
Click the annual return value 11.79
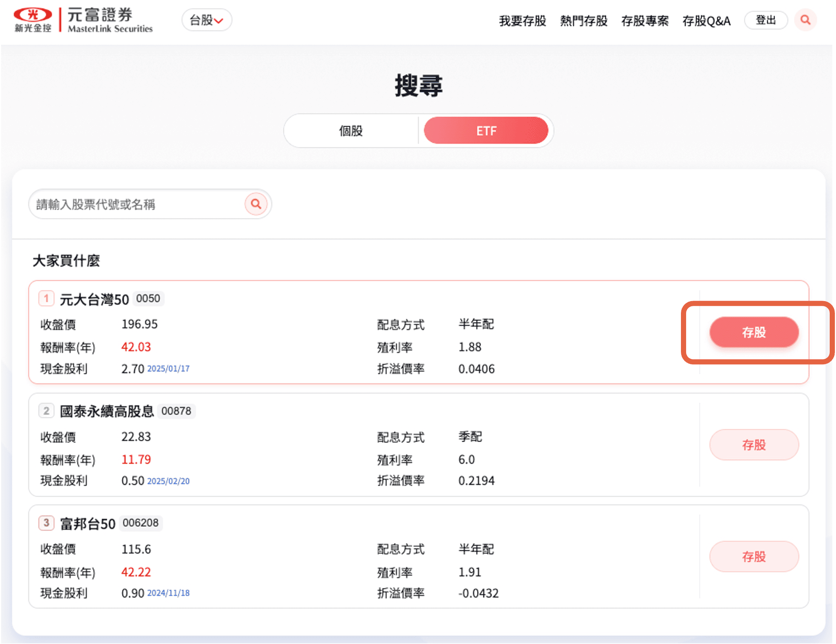136,459
